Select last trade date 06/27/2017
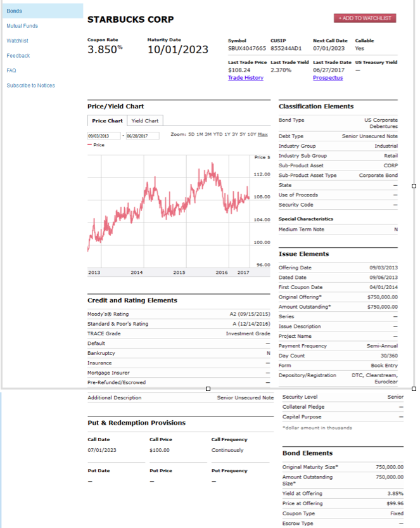This screenshot has height=528, width=420. click(x=329, y=70)
